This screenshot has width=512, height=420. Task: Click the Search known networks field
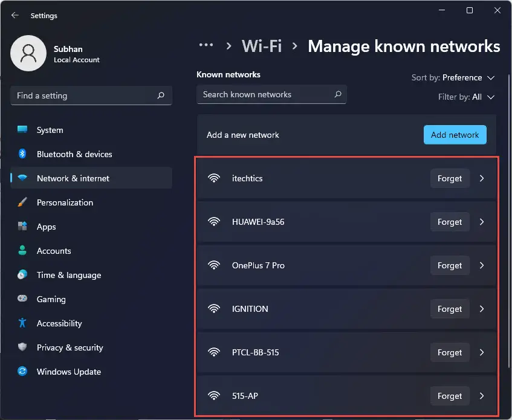coord(271,94)
